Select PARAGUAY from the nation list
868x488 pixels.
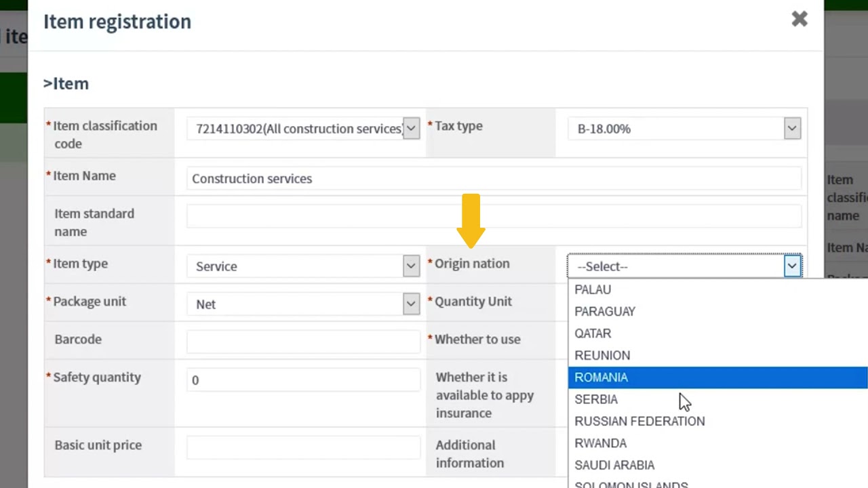[718, 311]
